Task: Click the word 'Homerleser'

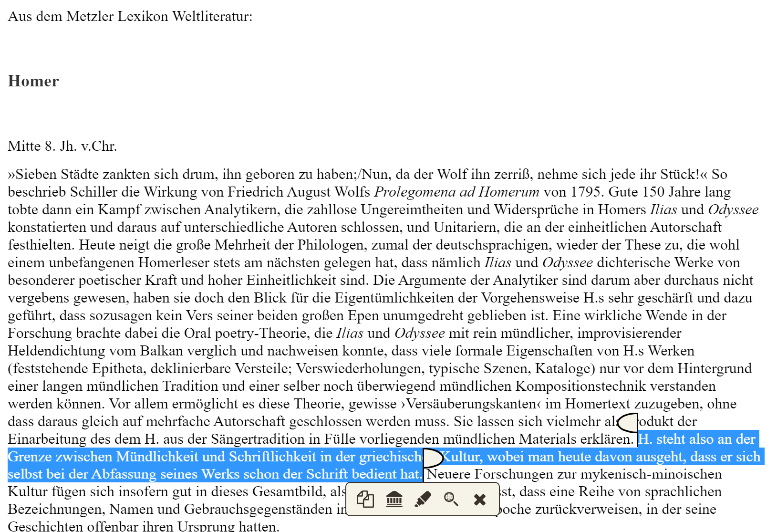Action: (x=175, y=262)
